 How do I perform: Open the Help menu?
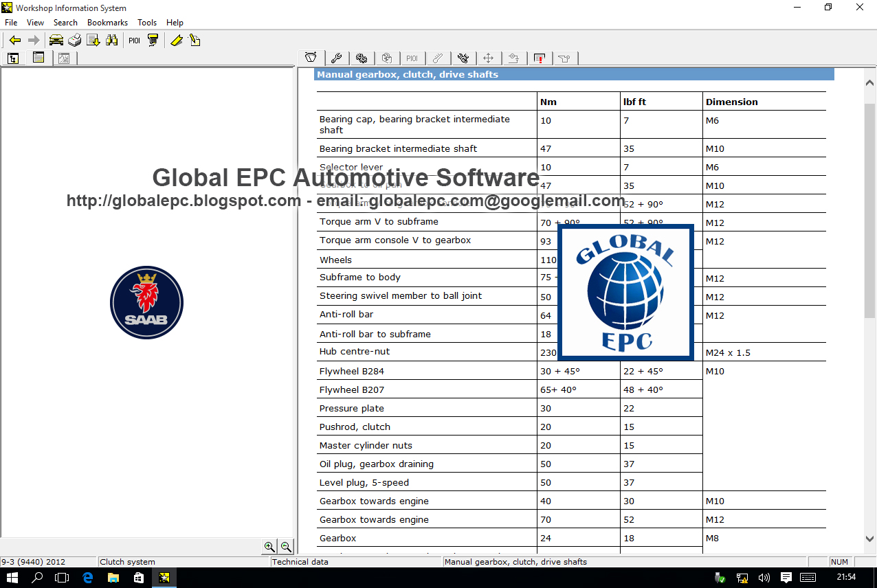pyautogui.click(x=175, y=23)
